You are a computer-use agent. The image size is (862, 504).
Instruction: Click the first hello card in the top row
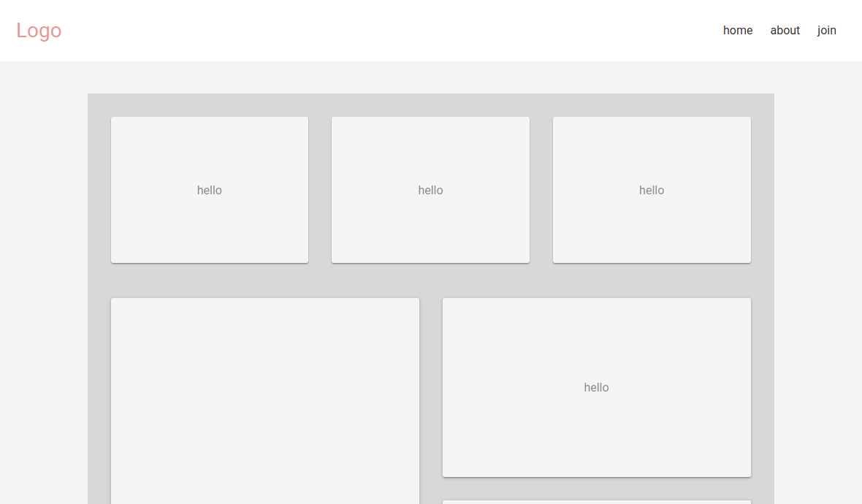[210, 190]
